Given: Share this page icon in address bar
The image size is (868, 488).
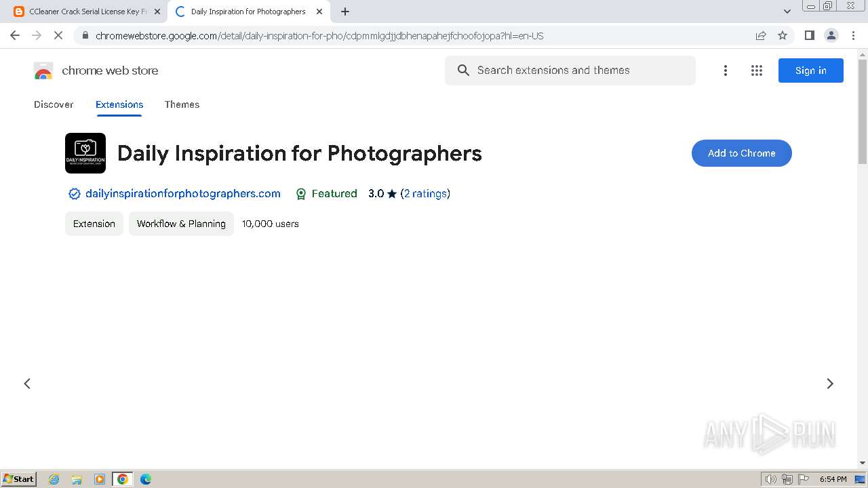Looking at the screenshot, I should (x=761, y=35).
